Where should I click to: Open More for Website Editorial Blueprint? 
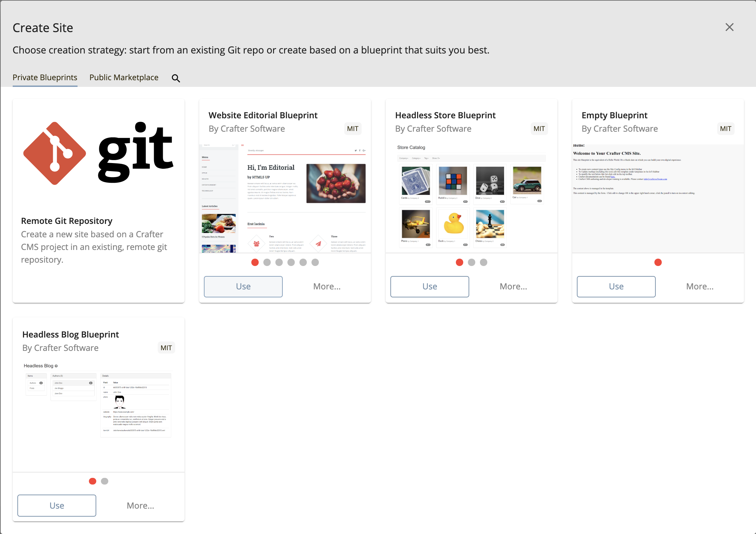(327, 286)
